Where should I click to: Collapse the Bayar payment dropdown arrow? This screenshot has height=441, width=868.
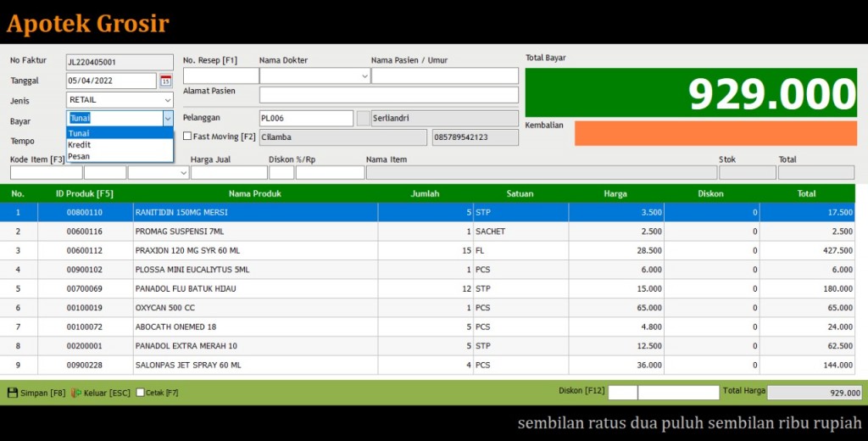[x=167, y=119]
